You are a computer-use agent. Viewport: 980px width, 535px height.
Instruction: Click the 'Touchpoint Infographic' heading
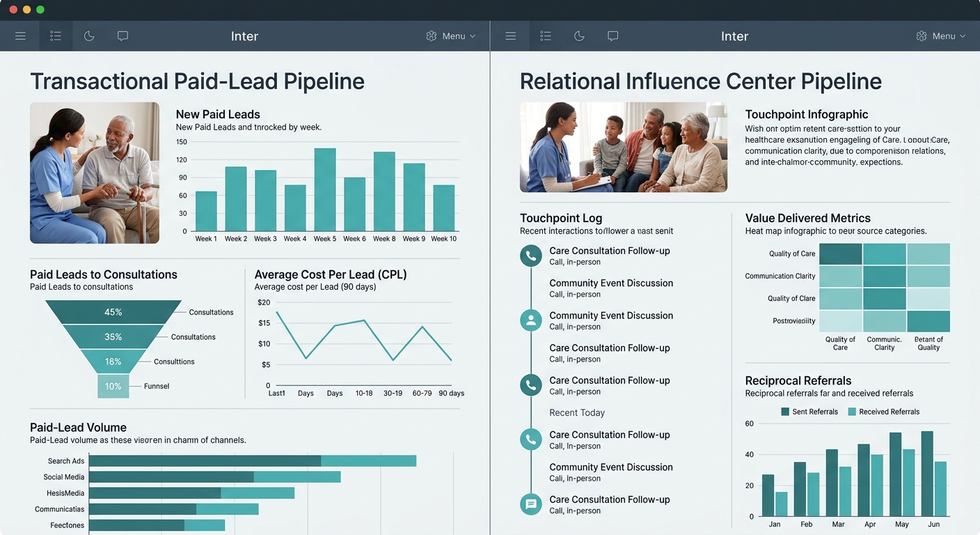coord(807,114)
